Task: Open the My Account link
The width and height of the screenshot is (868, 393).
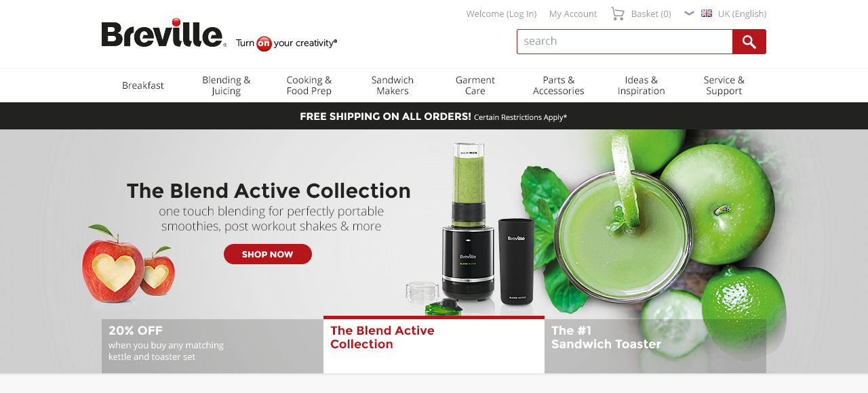Action: coord(573,14)
